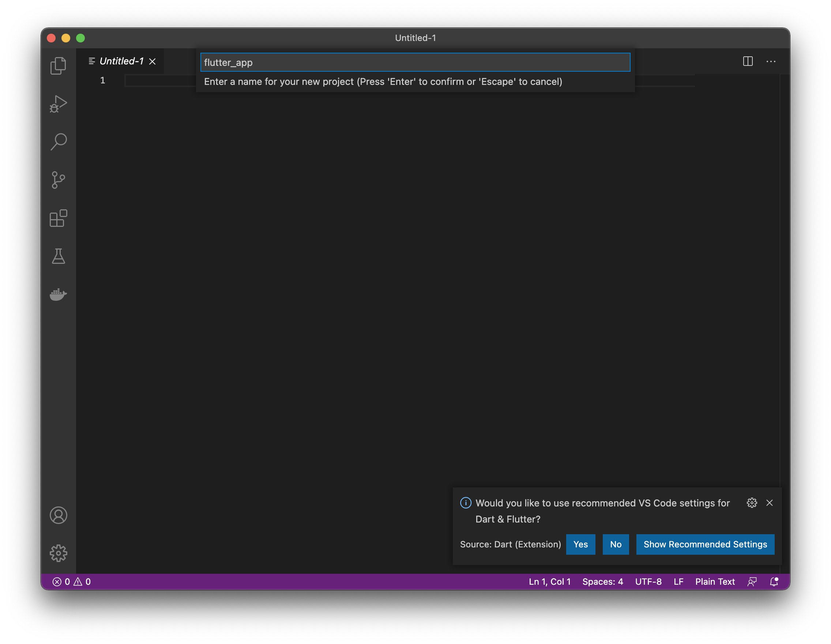Select the Search sidebar icon
Viewport: 831px width, 644px height.
point(59,141)
